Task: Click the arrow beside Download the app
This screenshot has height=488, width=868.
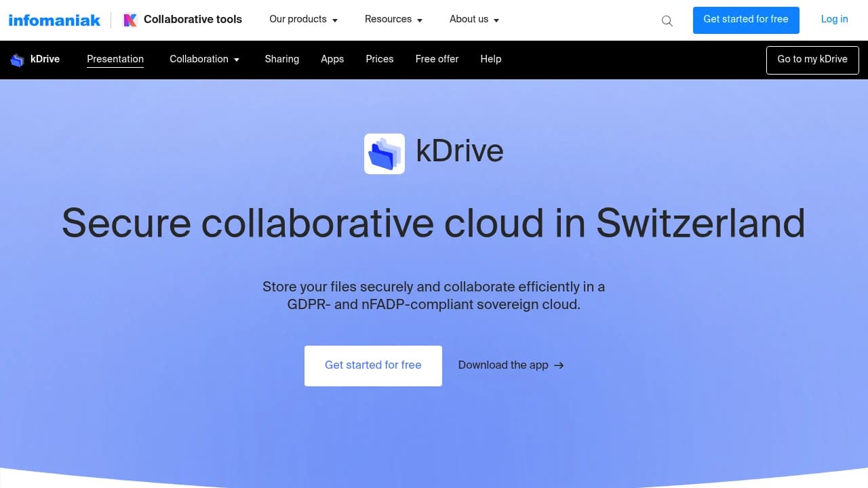Action: click(559, 365)
